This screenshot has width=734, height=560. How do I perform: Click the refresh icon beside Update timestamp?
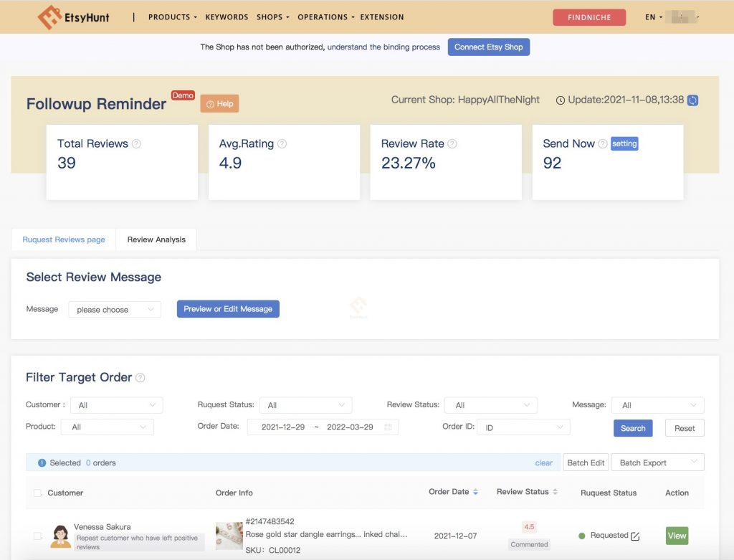(x=691, y=100)
